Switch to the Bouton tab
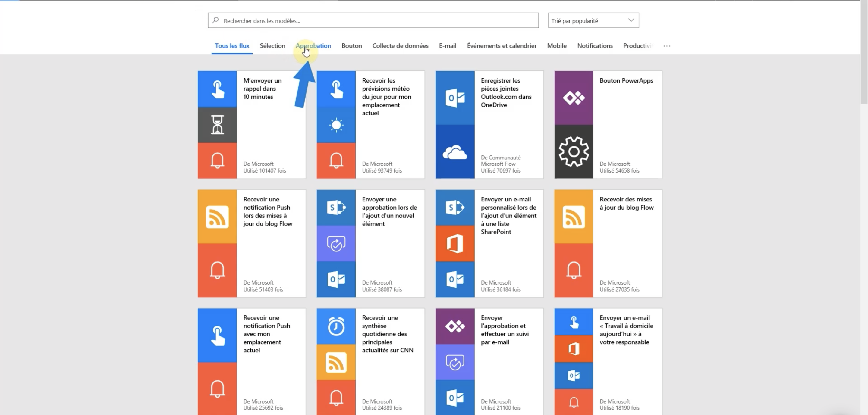This screenshot has width=868, height=415. (351, 45)
